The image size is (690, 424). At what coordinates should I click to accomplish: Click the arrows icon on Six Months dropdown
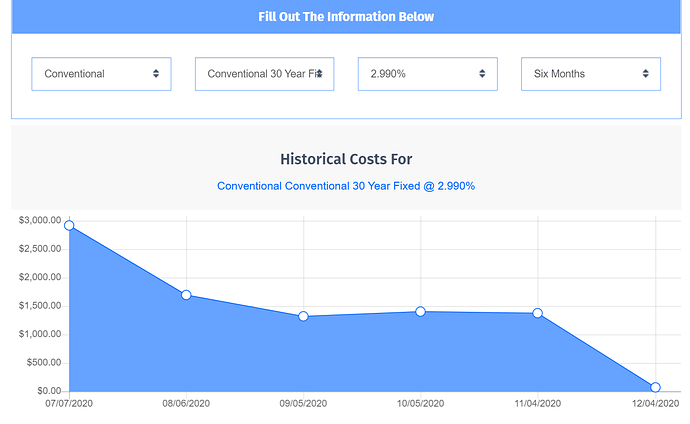click(x=646, y=73)
